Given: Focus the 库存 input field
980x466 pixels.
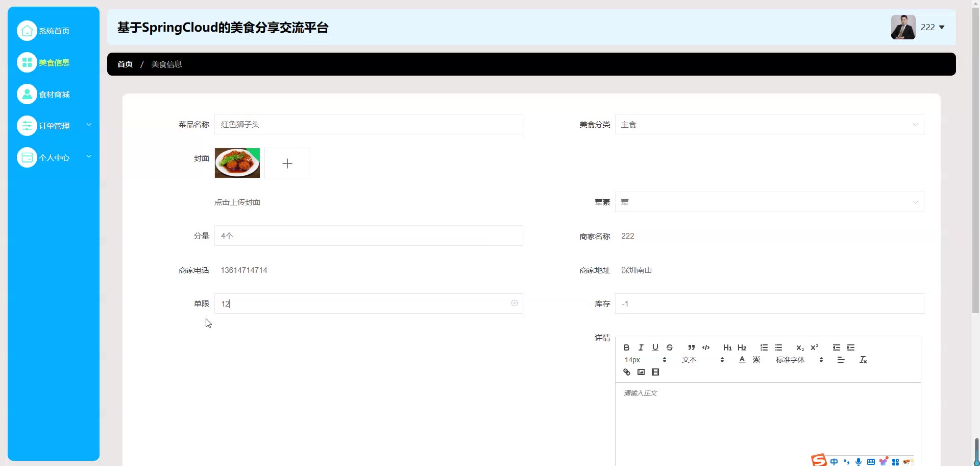Looking at the screenshot, I should [x=769, y=304].
